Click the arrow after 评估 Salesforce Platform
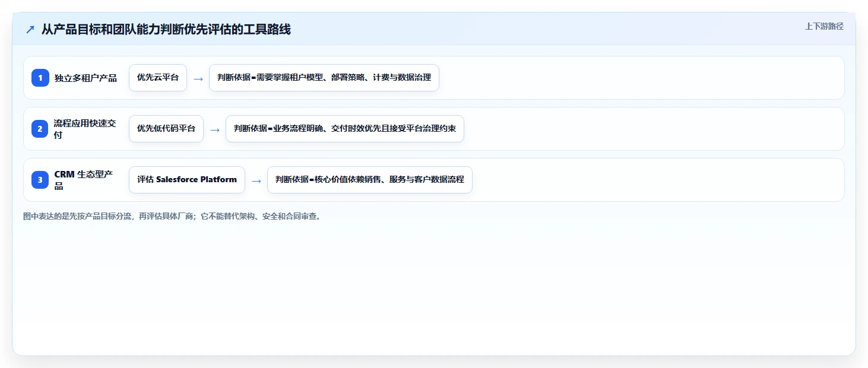Image resolution: width=868 pixels, height=368 pixels. click(256, 180)
